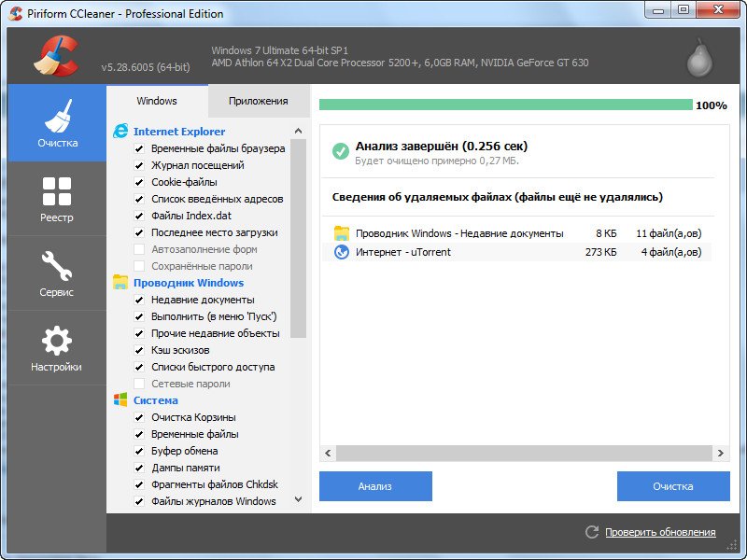747x560 pixels.
Task: Click options list scroll up arrow
Action: click(298, 131)
